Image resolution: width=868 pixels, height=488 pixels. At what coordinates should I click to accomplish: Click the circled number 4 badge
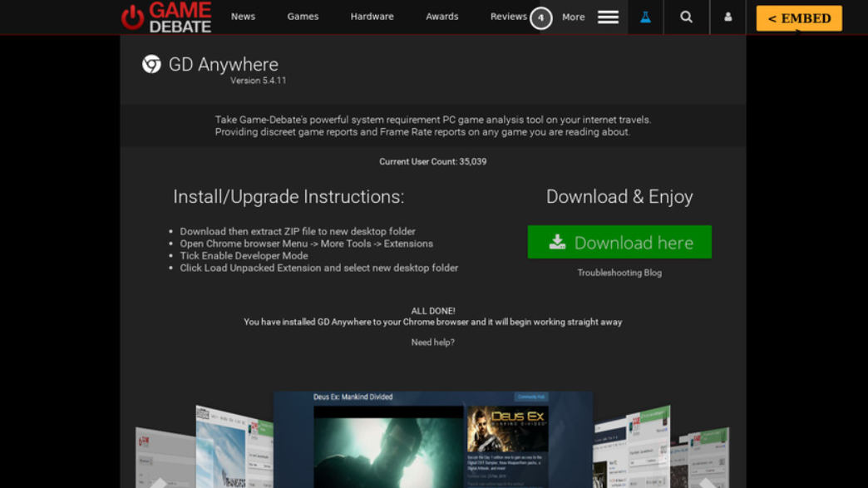click(541, 18)
